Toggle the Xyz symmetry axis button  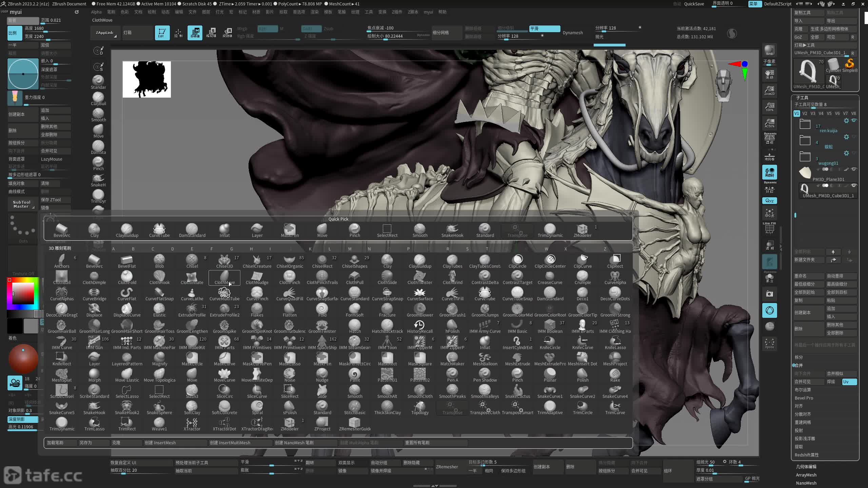(x=769, y=201)
